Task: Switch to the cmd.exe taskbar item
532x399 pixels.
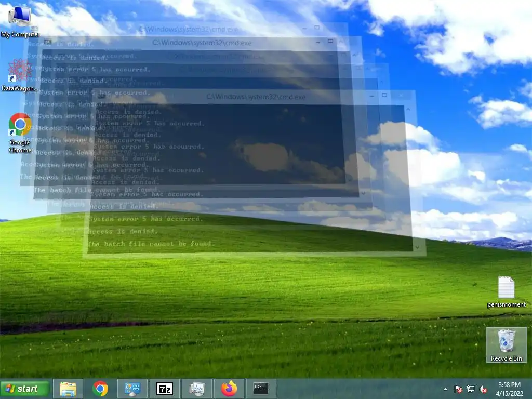Action: 261,389
